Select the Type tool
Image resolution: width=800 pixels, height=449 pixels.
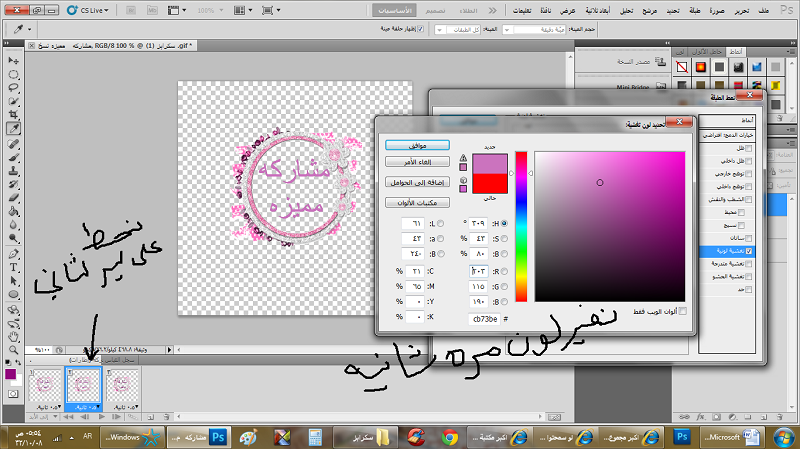15,268
